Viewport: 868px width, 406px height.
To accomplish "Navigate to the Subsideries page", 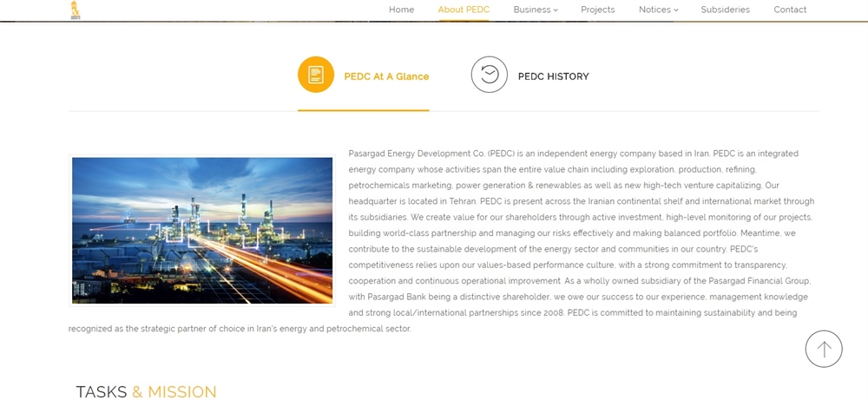I will coord(725,10).
